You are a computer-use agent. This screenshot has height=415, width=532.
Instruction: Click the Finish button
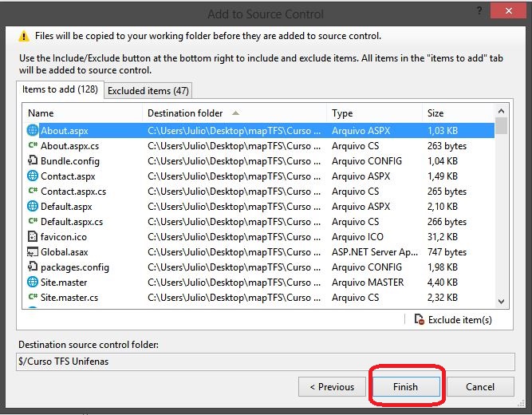click(x=406, y=386)
